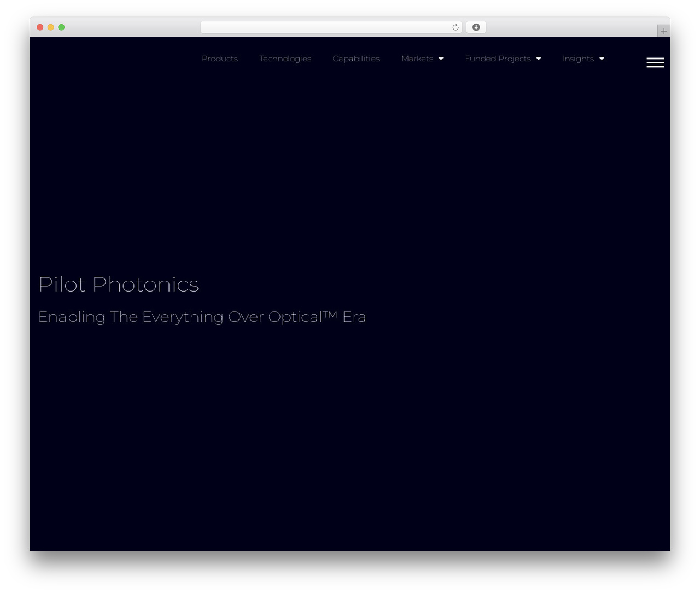Reload the page with the refresh icon

pyautogui.click(x=456, y=27)
